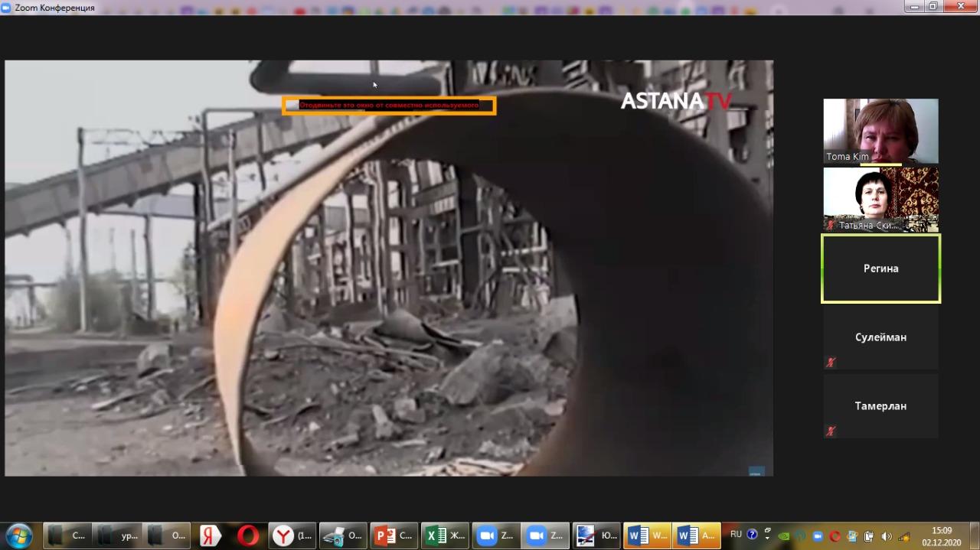Switch to the Excel taskbar window

445,535
